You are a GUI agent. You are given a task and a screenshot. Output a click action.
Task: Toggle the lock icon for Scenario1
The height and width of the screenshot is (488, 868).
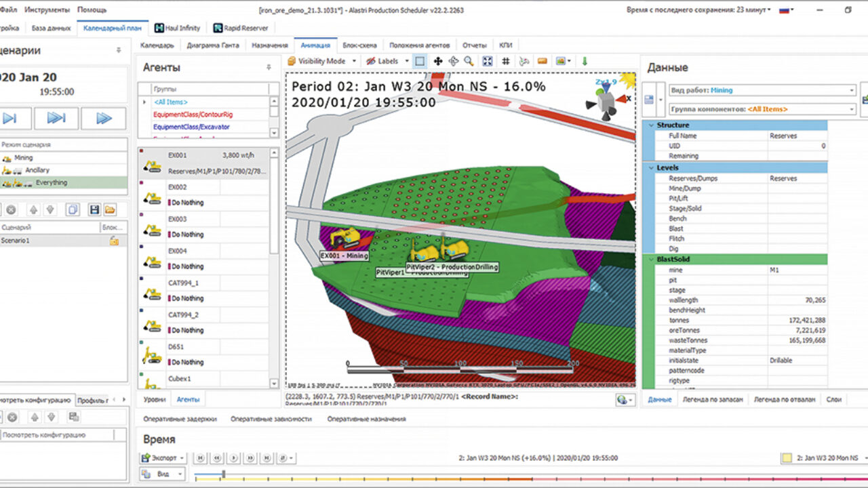click(x=115, y=241)
